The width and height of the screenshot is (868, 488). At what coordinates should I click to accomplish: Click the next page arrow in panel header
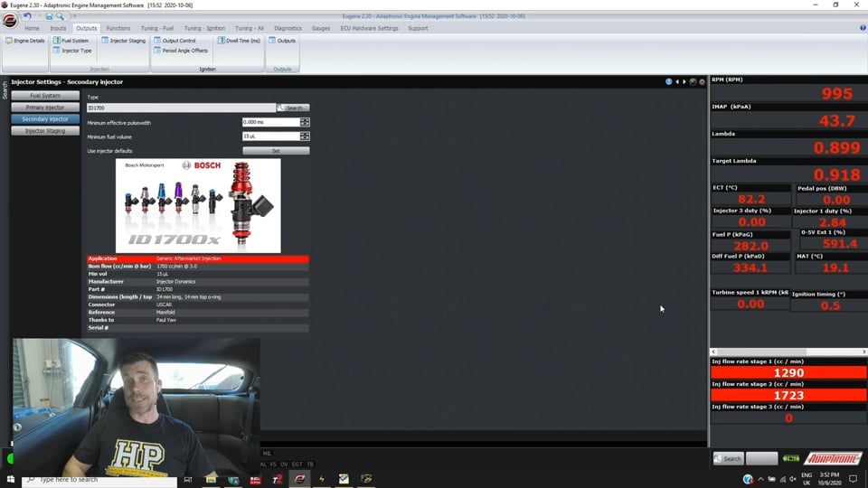click(x=684, y=82)
